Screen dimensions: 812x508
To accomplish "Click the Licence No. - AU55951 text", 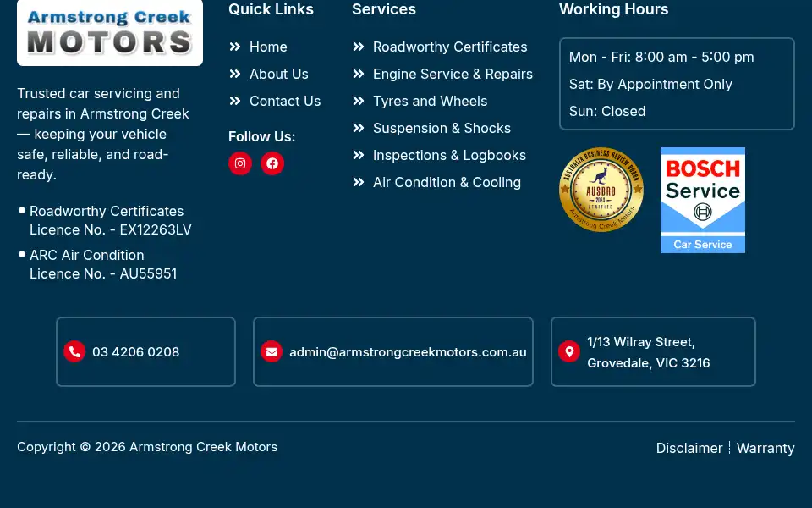I will pyautogui.click(x=103, y=273).
